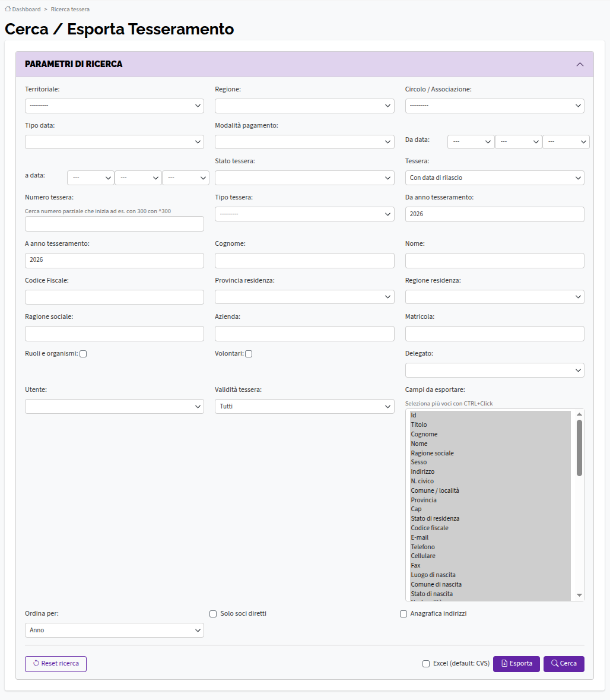
Task: Toggle the Anagrafica indirizzi checkbox
Action: coord(404,614)
